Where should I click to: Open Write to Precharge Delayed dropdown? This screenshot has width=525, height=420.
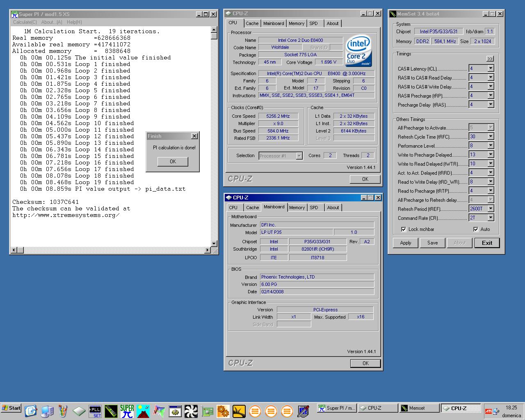491,155
